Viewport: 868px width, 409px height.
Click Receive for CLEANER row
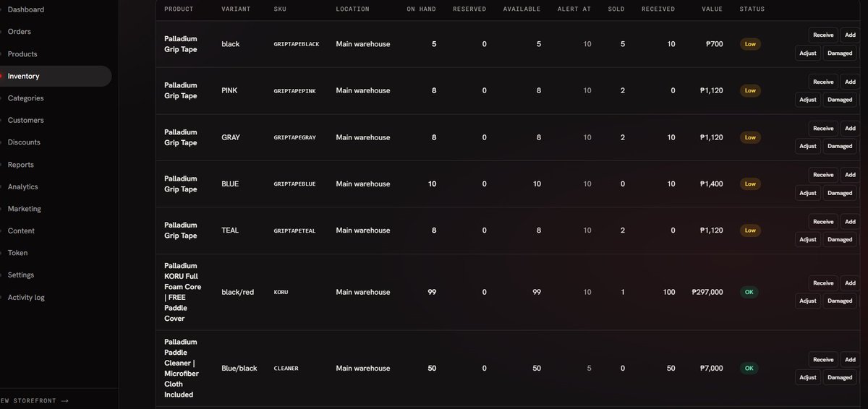point(823,360)
